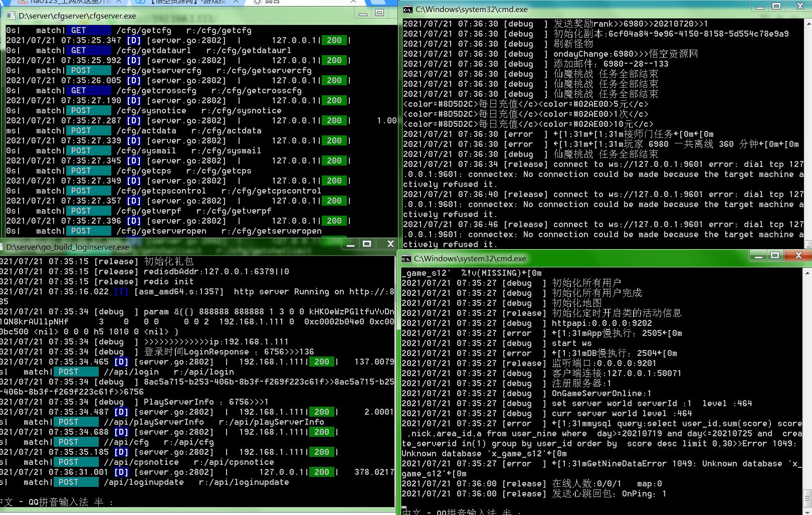Maximize the cmd.exe window showing connect errors
Screen dimensions: 812x515
(x=776, y=7)
